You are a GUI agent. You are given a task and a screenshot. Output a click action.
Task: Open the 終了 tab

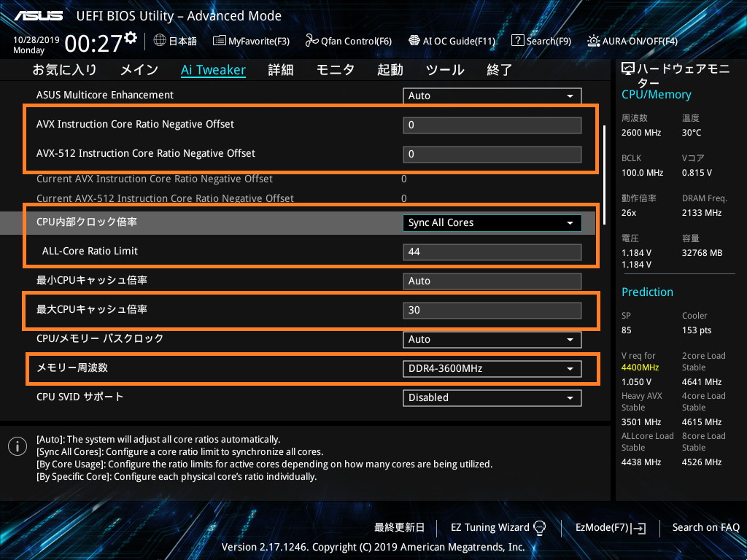pyautogui.click(x=500, y=70)
